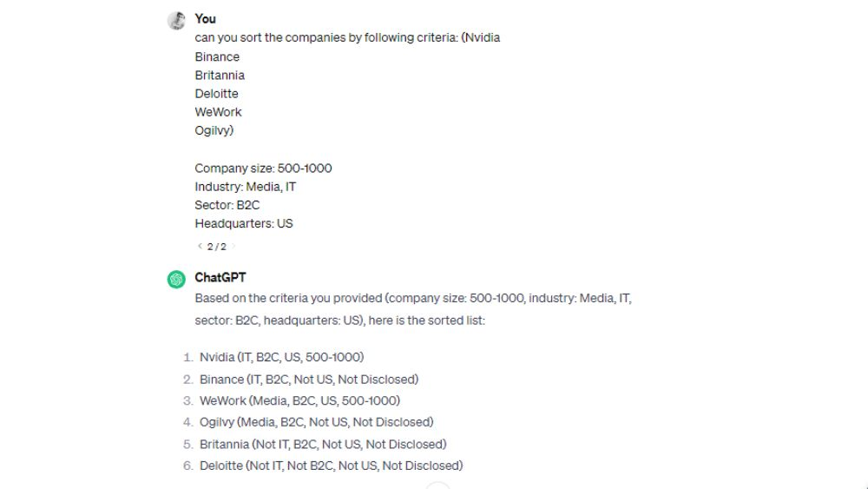The width and height of the screenshot is (868, 489).
Task: Click the green ChatGPT logo icon
Action: (176, 279)
